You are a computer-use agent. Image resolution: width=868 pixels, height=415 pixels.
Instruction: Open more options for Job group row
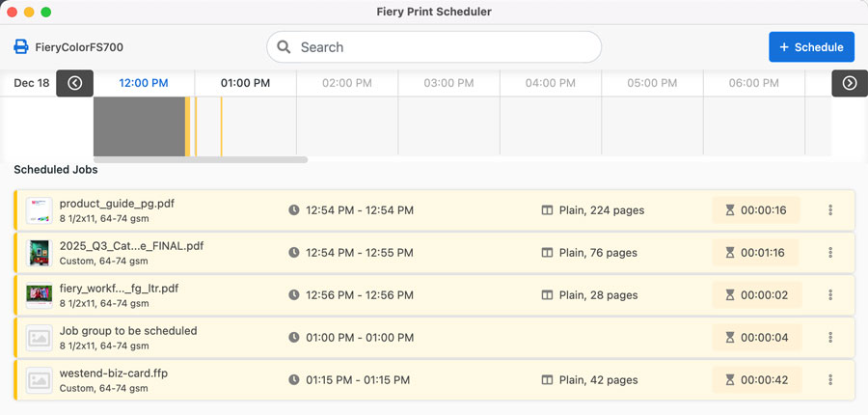pos(830,338)
